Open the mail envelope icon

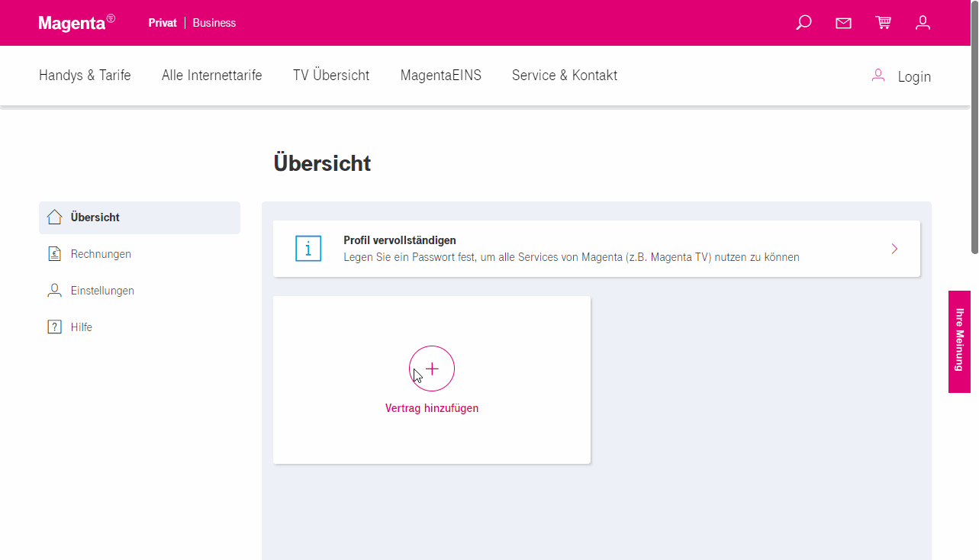(x=843, y=22)
